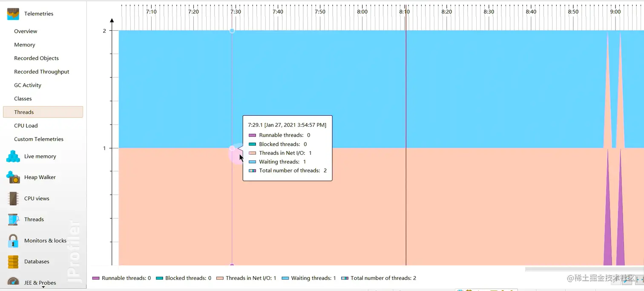Select GC Activity telemetry

[28, 85]
